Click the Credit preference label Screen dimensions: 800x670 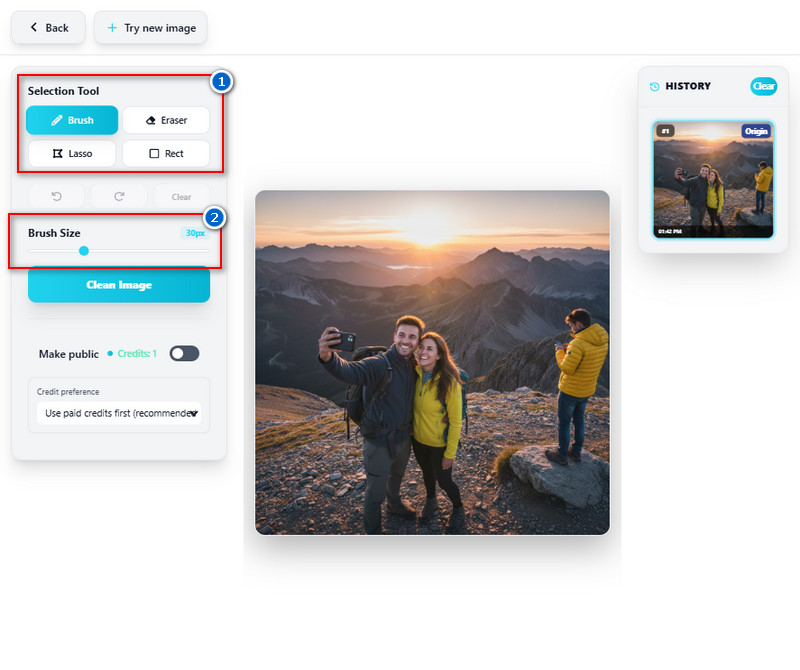68,392
